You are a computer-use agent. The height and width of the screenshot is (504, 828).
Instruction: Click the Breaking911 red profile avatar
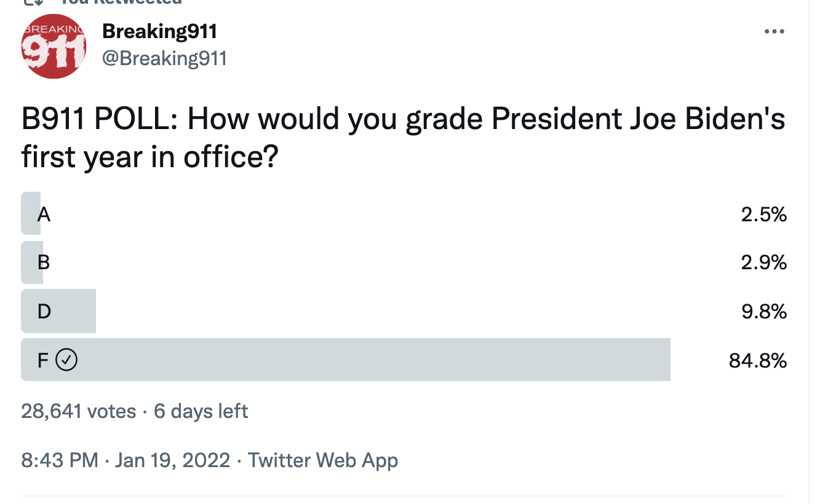point(54,47)
